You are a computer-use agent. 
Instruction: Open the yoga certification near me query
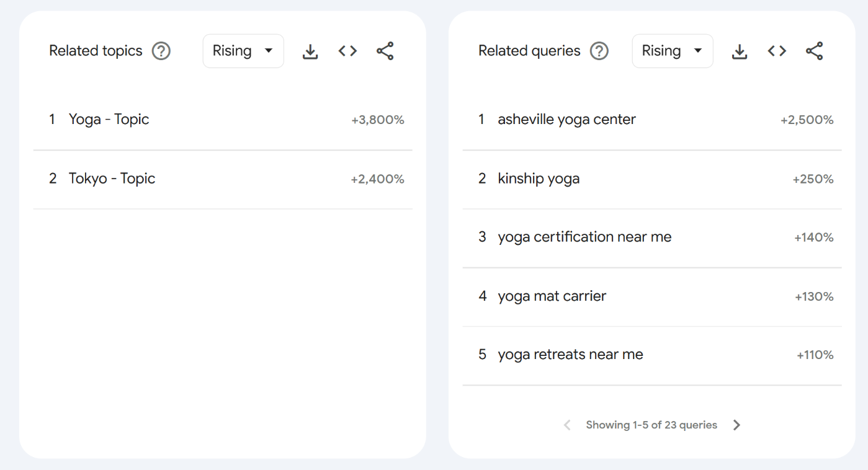click(x=584, y=237)
